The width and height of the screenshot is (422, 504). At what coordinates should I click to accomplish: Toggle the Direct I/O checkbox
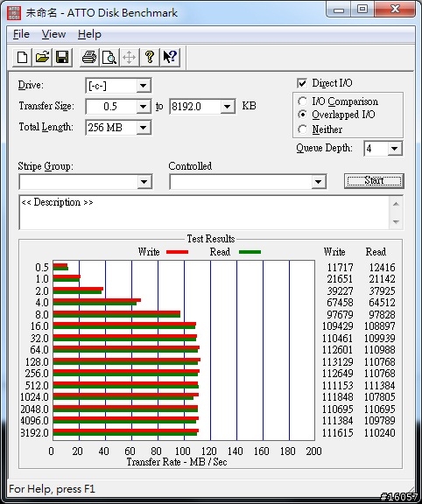point(302,83)
